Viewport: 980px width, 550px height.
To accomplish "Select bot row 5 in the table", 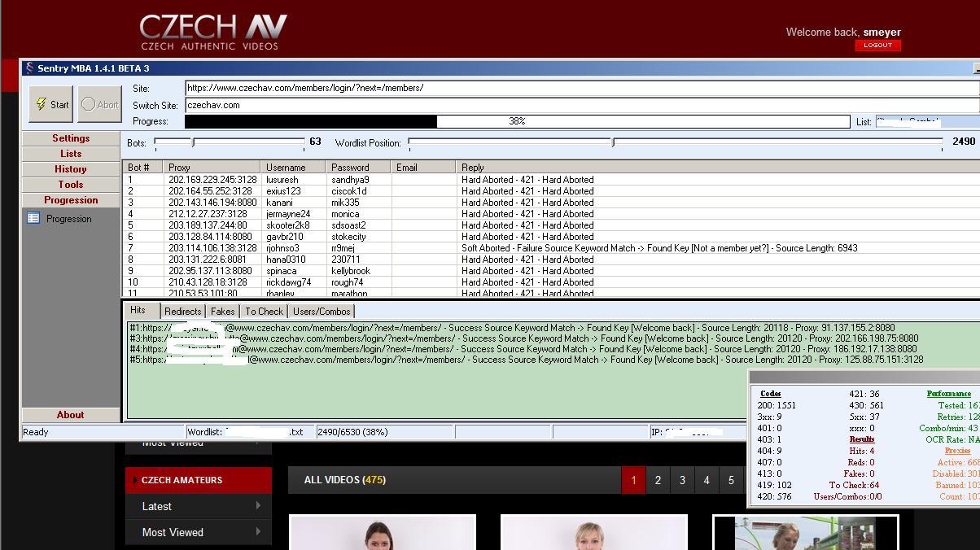I will point(552,225).
